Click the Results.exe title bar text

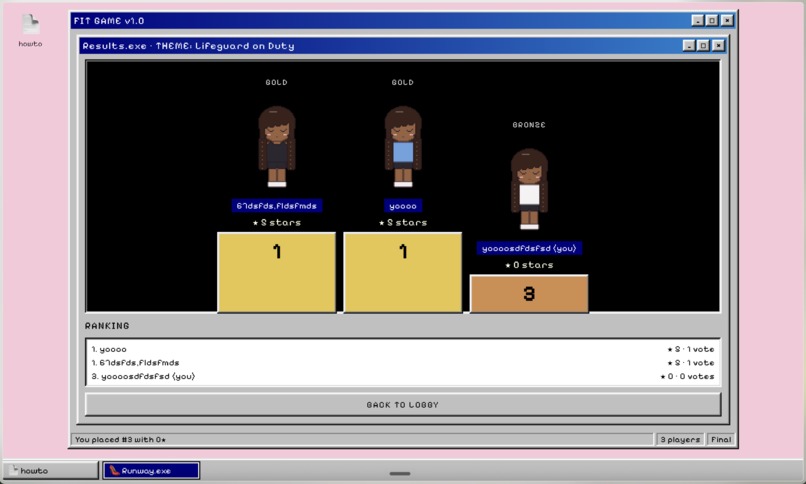(188, 46)
